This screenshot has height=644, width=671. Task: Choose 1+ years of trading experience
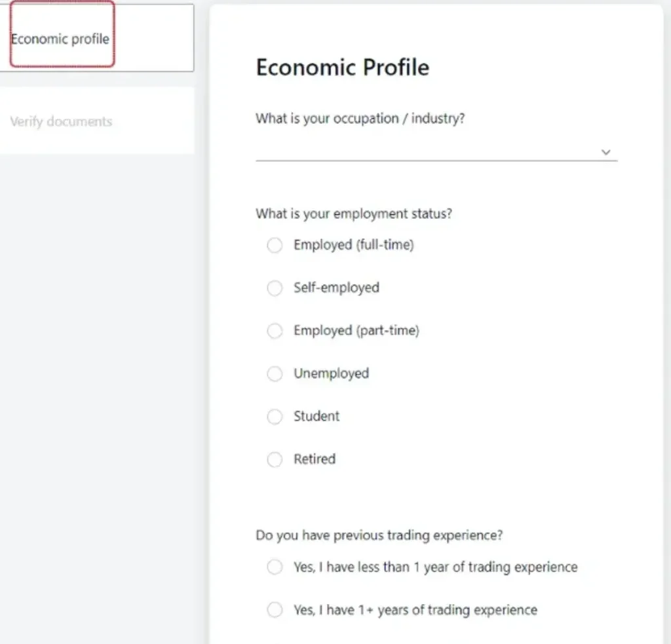[275, 610]
